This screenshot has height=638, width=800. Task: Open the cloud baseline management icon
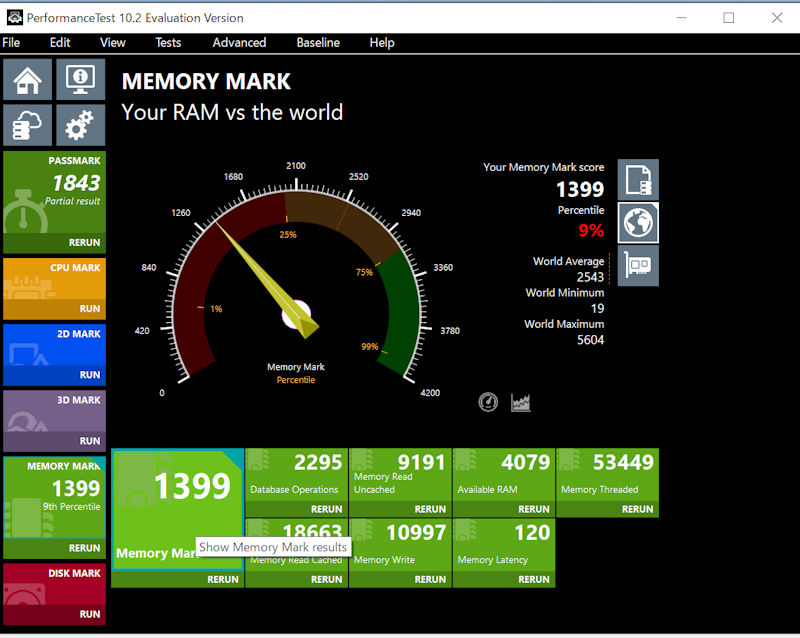(28, 126)
